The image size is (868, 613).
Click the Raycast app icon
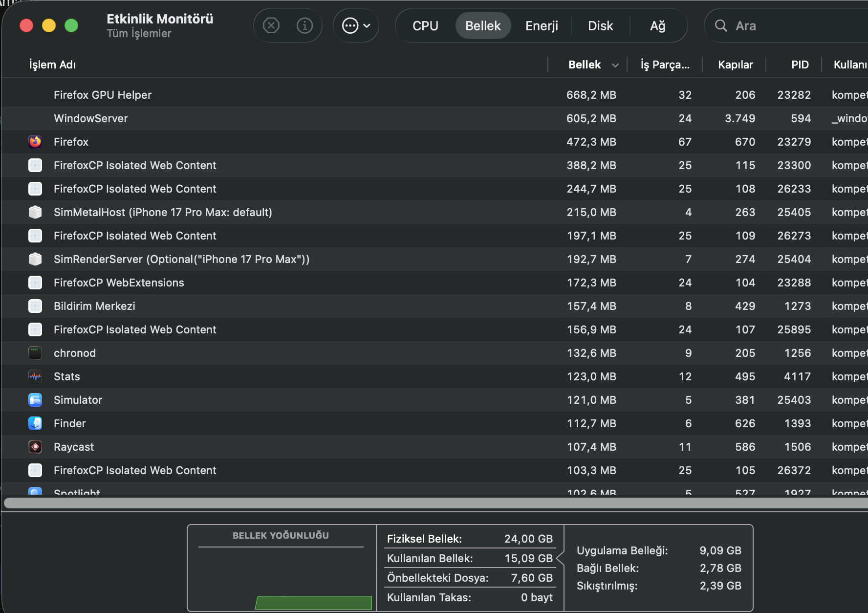click(35, 447)
